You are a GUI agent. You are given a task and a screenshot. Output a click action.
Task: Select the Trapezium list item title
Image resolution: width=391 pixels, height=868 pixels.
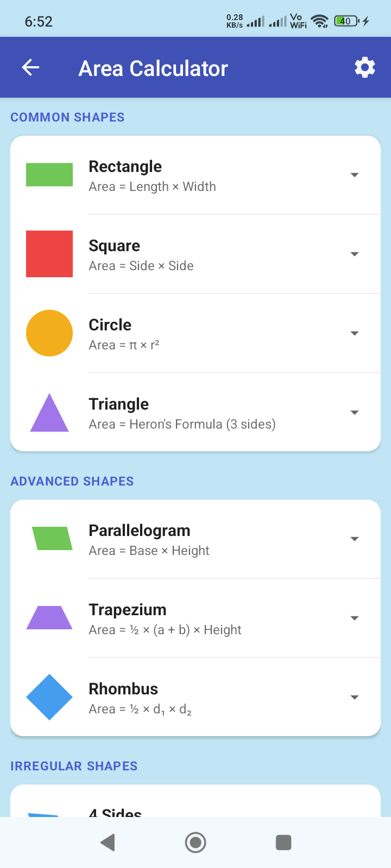tap(128, 610)
